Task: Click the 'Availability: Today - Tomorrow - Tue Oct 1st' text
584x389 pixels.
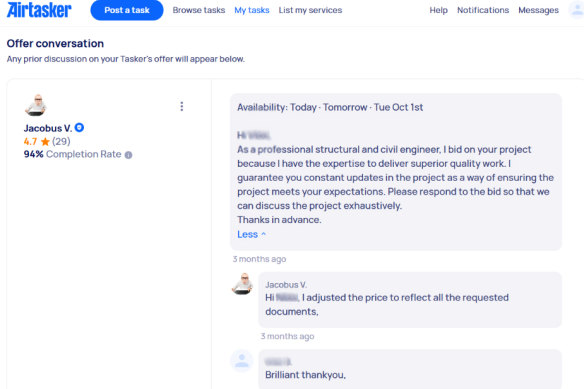Action: coord(330,107)
